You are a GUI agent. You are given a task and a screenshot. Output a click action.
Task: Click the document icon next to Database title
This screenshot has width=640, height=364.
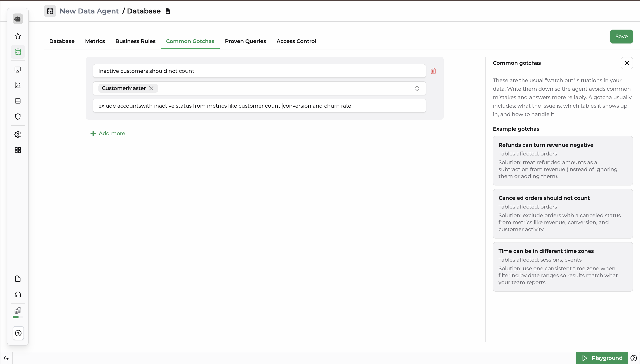pyautogui.click(x=168, y=11)
